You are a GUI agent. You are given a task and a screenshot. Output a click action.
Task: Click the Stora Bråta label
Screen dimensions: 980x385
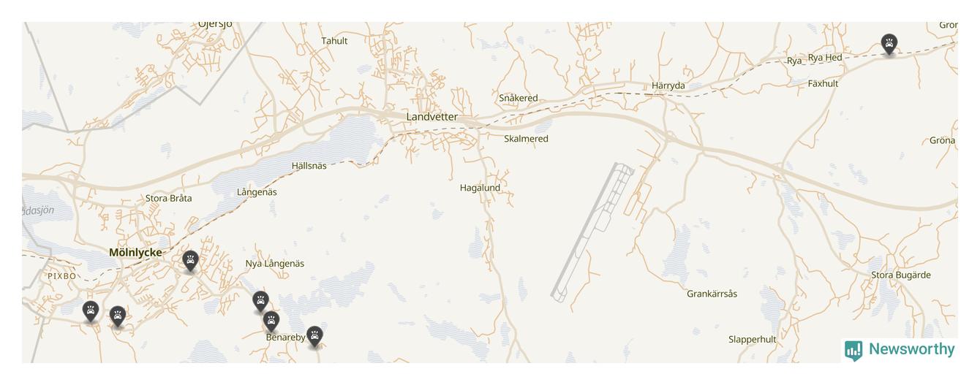click(x=169, y=198)
